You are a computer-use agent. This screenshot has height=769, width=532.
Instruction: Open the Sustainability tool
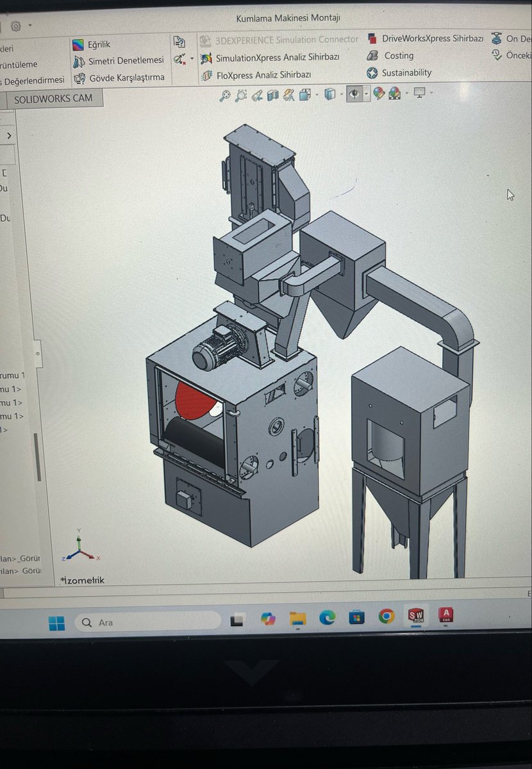click(399, 73)
